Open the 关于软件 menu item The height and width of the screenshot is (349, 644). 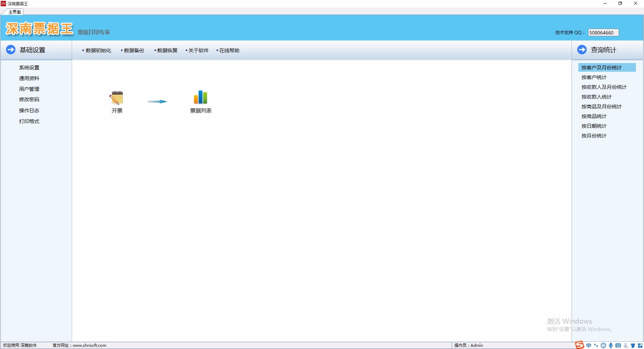198,50
